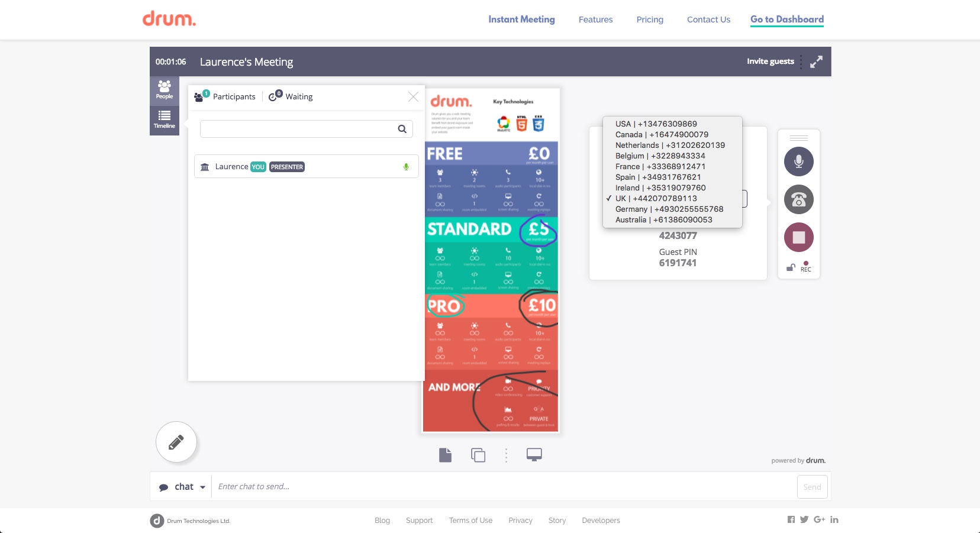Click in the participant search field

[306, 129]
